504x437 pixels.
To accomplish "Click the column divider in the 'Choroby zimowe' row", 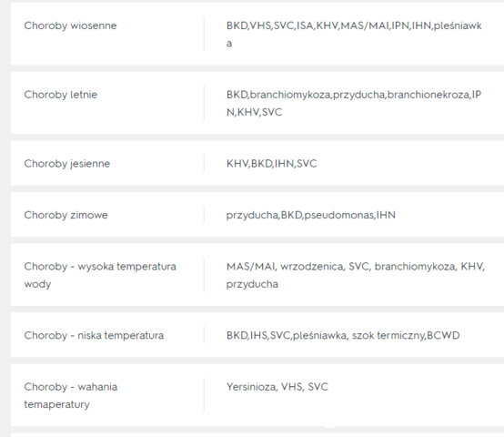I will (204, 215).
